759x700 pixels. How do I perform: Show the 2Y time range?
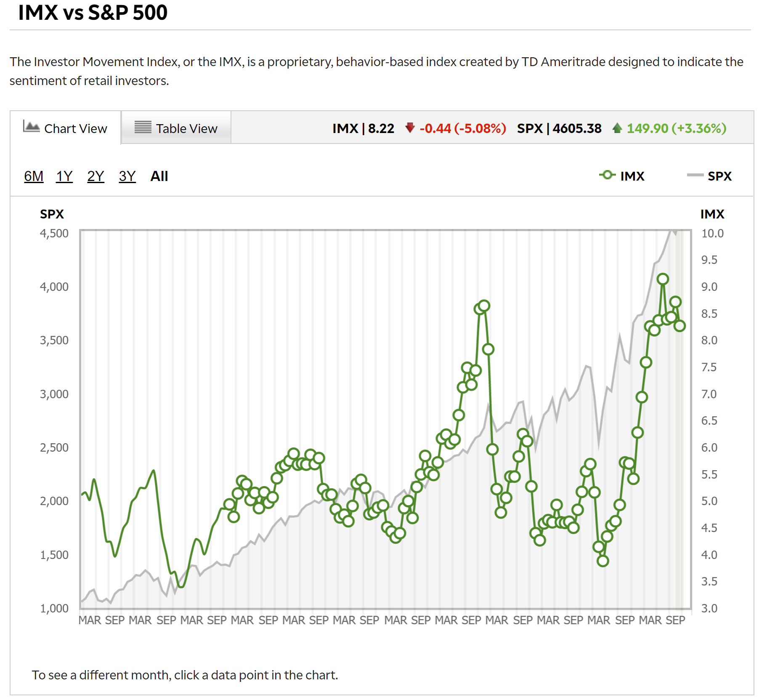[96, 176]
